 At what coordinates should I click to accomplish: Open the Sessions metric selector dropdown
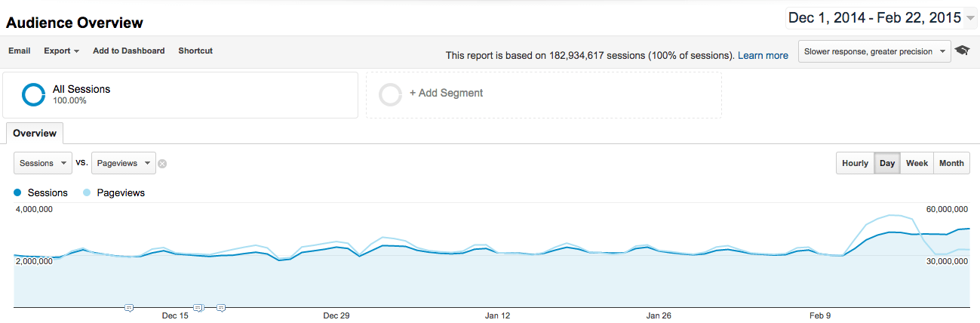[x=43, y=163]
